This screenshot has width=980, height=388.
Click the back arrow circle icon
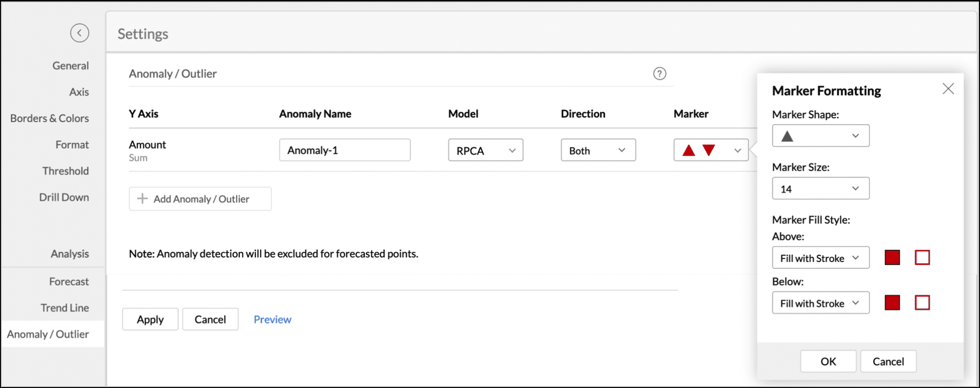tap(79, 33)
